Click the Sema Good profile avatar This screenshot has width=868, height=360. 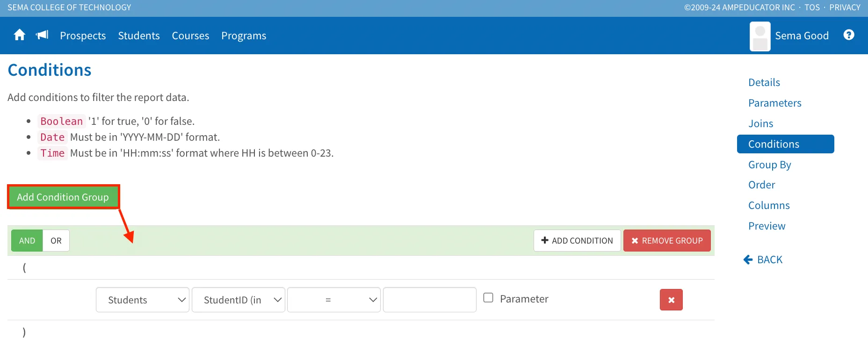760,36
